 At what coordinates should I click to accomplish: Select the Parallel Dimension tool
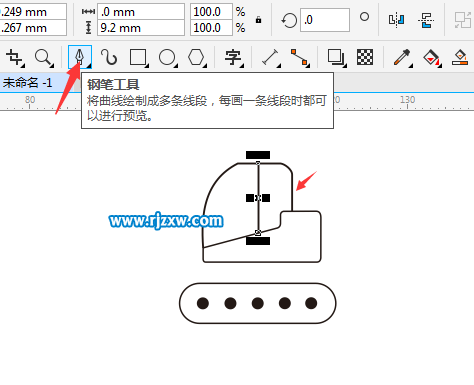point(270,57)
